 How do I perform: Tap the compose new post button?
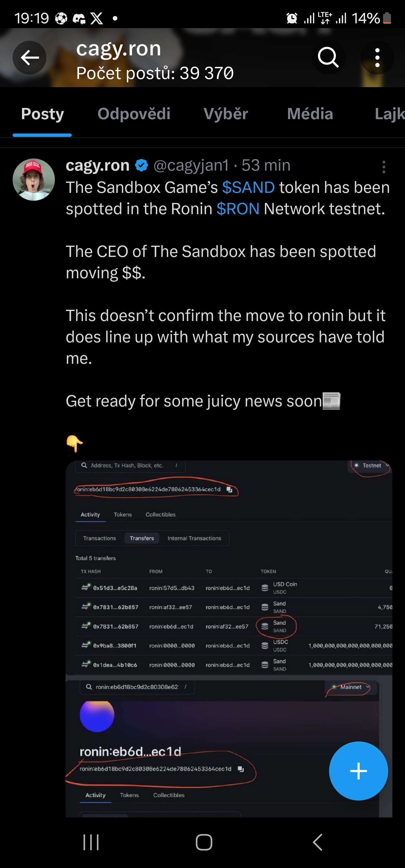tap(358, 771)
